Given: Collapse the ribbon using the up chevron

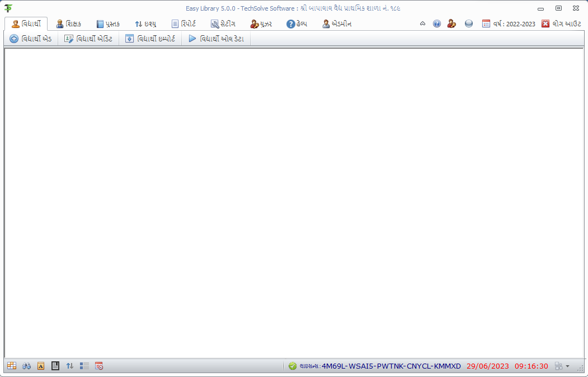Looking at the screenshot, I should point(422,24).
